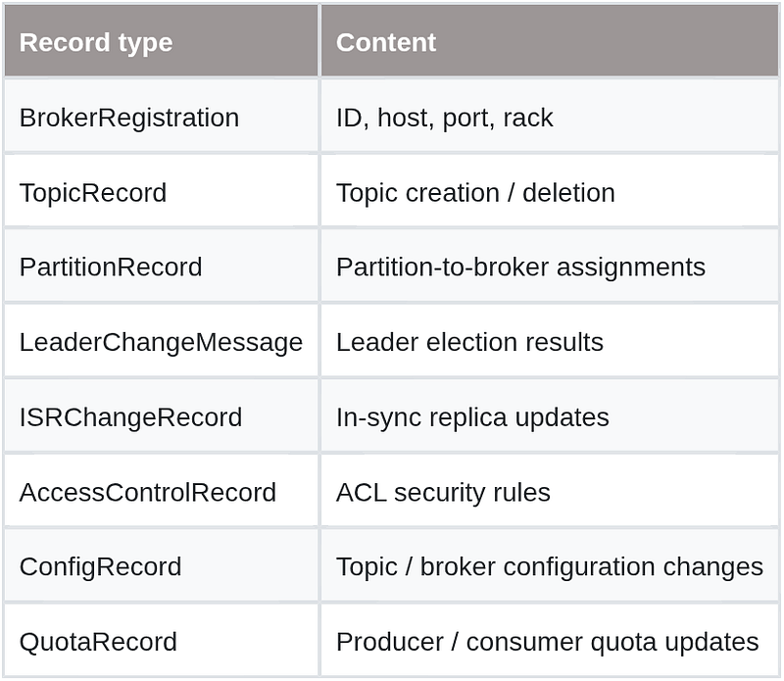Select the Topic creation / deletion cell
Viewport: 784px width, 681px height.
(x=550, y=191)
